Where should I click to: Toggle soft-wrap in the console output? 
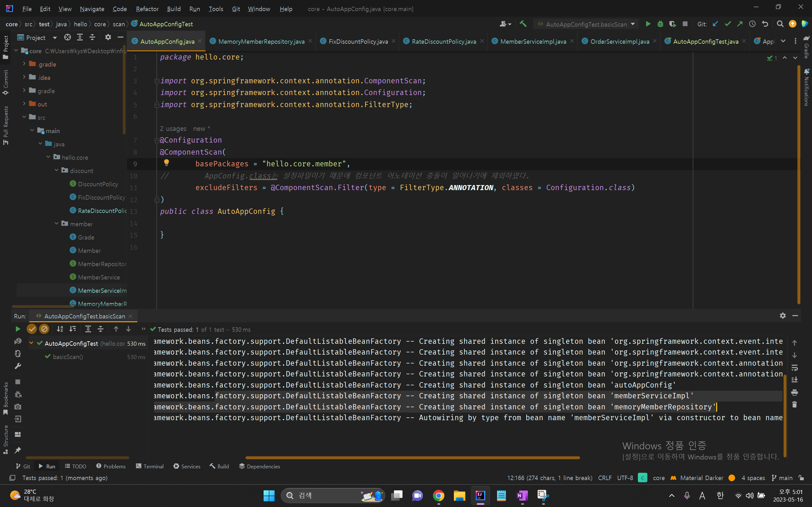pyautogui.click(x=794, y=368)
